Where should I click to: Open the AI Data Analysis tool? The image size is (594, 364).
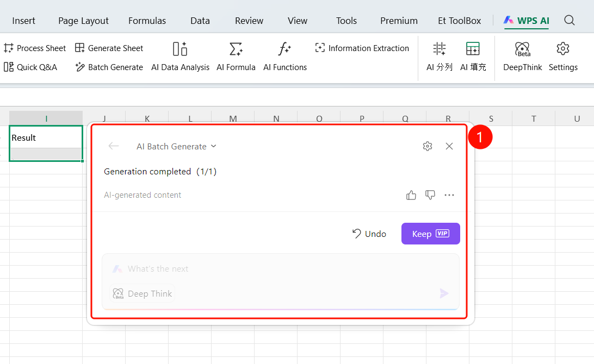click(180, 57)
